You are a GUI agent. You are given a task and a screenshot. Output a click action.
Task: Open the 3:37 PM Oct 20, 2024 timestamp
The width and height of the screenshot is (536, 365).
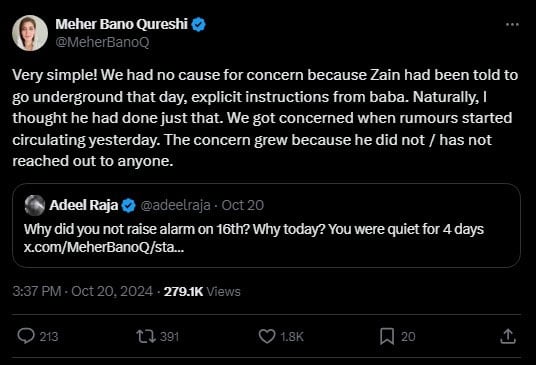coord(83,292)
